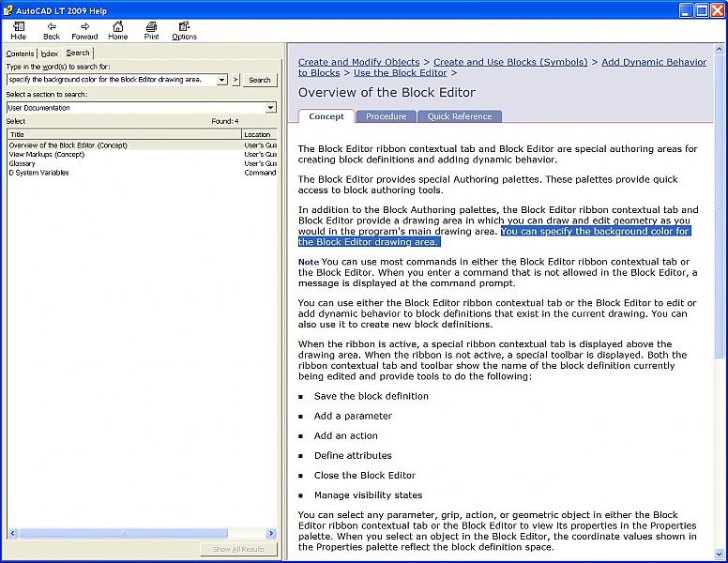Select 'D System Variables' search result
728x563 pixels.
[39, 173]
